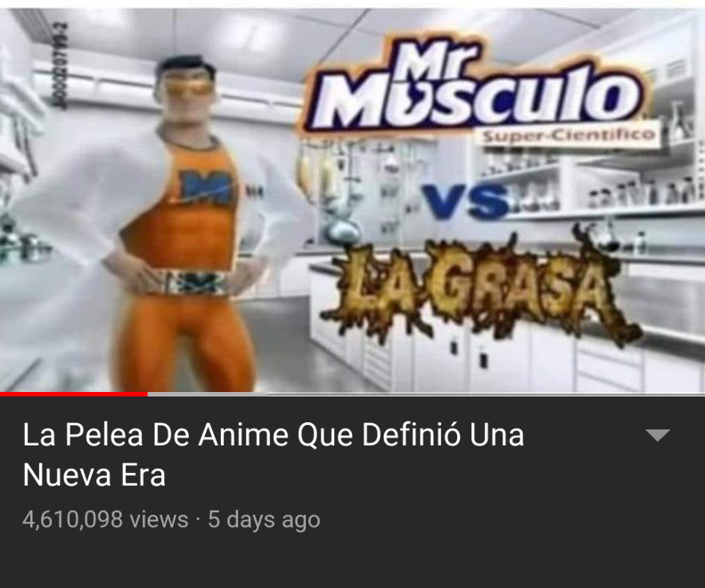Click the playhead where red progress ends
The height and width of the screenshot is (588, 705).
pos(147,395)
